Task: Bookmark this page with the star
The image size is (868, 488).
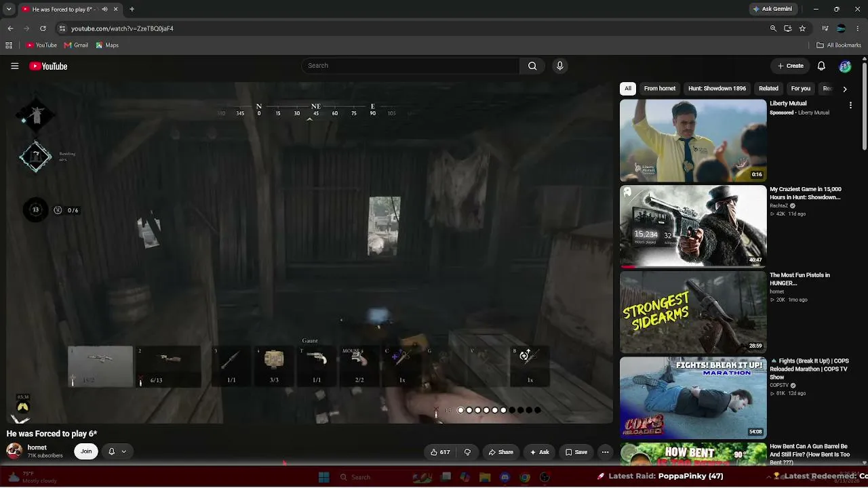Action: [x=802, y=28]
